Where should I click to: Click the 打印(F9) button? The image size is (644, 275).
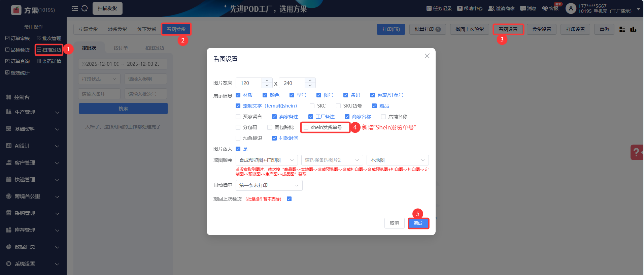[x=391, y=29]
